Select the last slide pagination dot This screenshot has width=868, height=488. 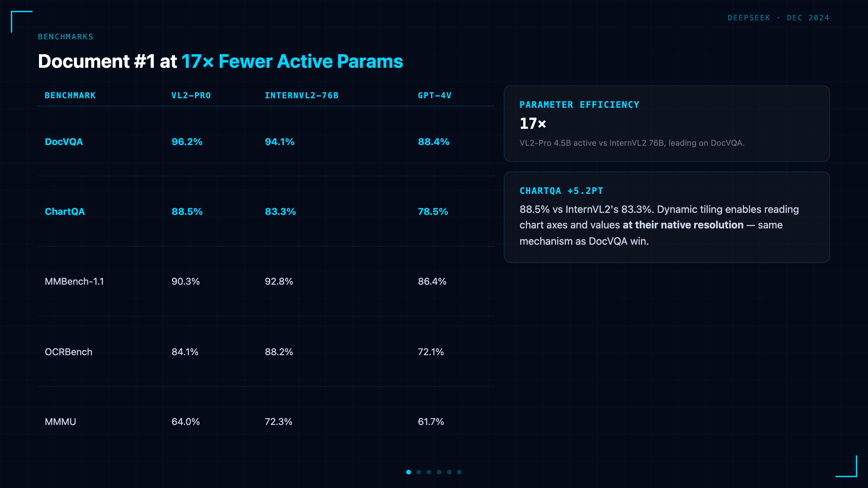click(x=459, y=472)
